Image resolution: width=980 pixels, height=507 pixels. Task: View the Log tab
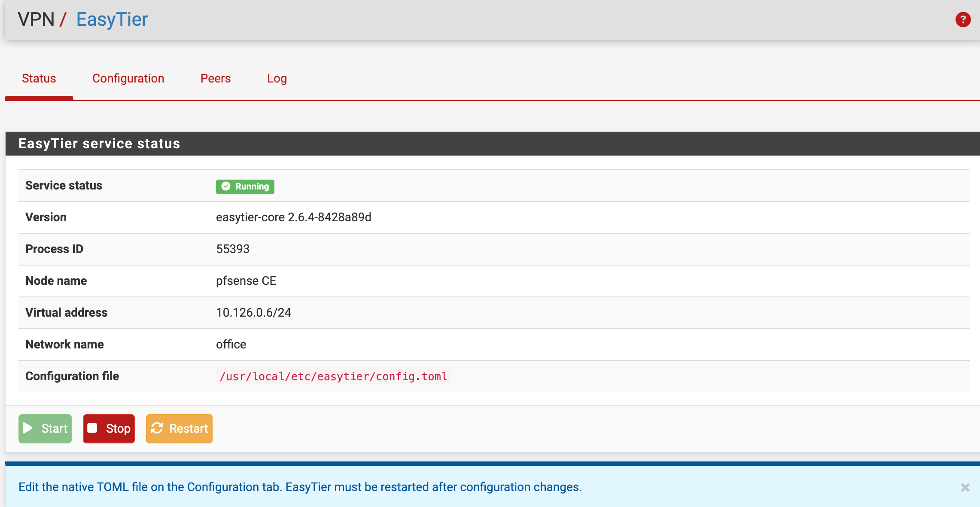coord(277,78)
